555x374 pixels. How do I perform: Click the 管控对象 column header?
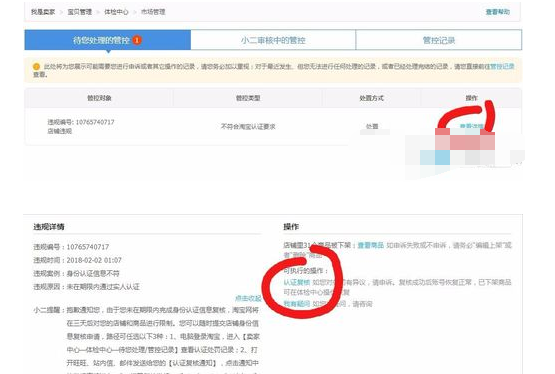coord(99,98)
